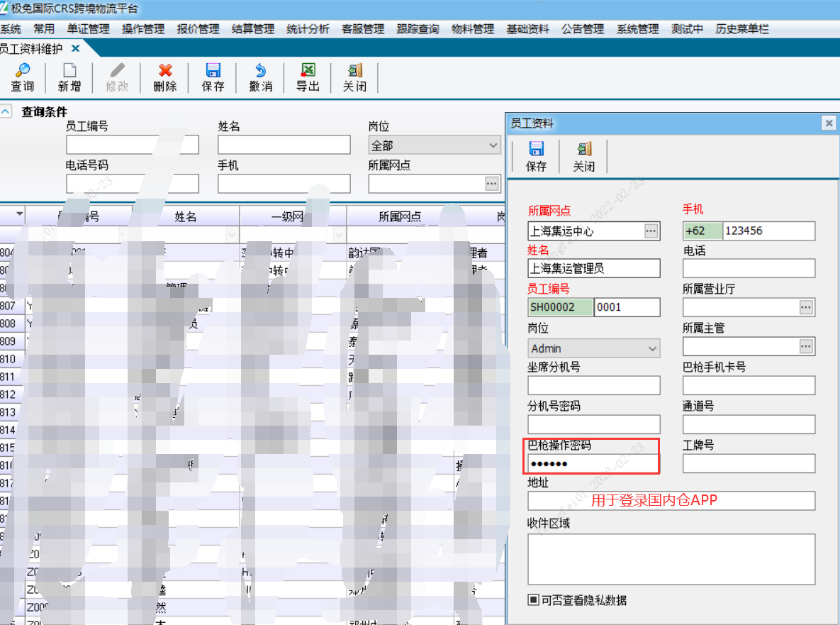The image size is (840, 625).
Task: Close the 员工资料维护 tab
Action: 76,49
